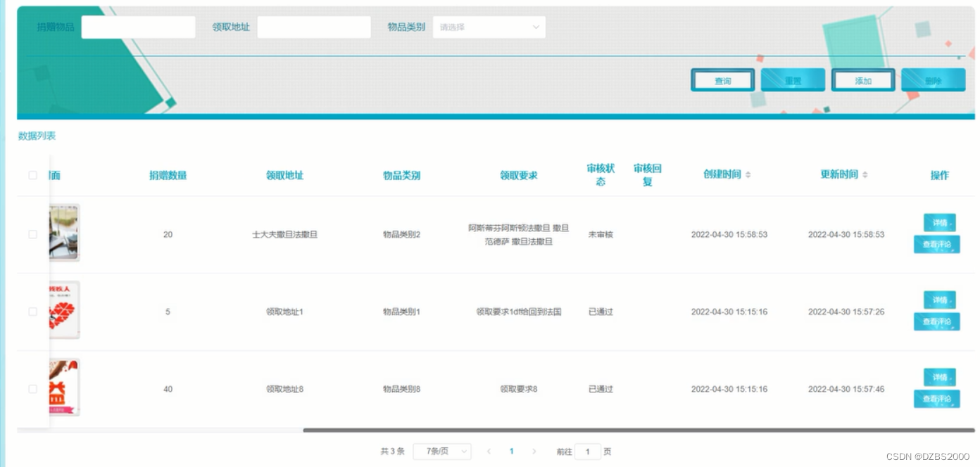Viewport: 980px width, 467px height.
Task: Click the 添加 add button
Action: point(863,80)
